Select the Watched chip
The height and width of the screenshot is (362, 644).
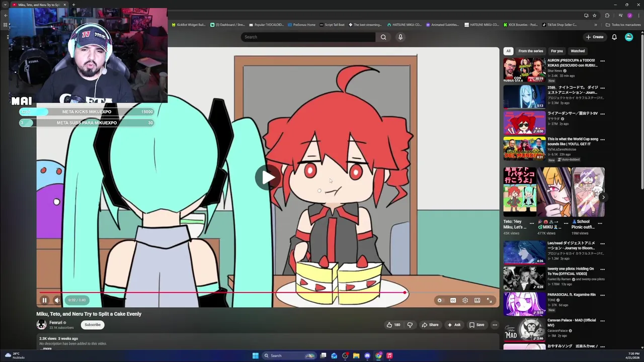click(578, 51)
